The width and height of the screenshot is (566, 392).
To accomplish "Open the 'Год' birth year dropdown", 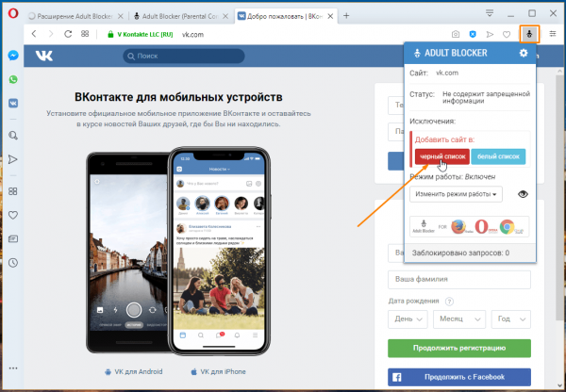I will (510, 319).
